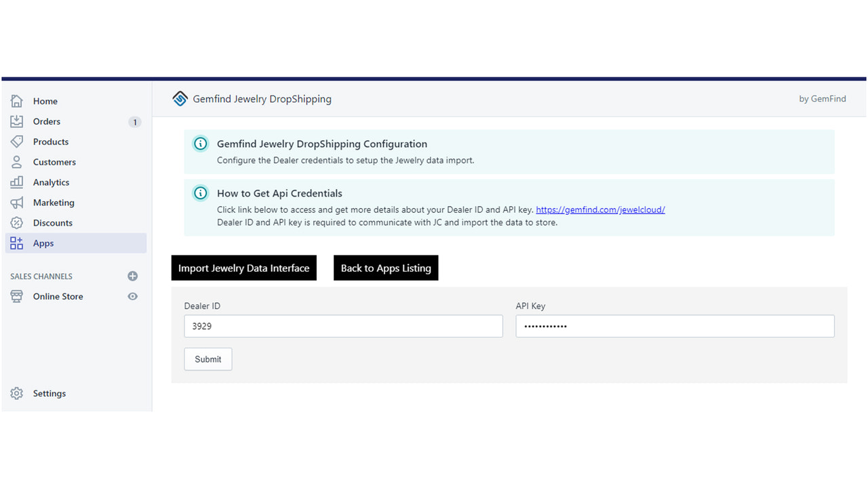
Task: Click the 'Dealer ID and API key is required' line
Action: pos(387,222)
